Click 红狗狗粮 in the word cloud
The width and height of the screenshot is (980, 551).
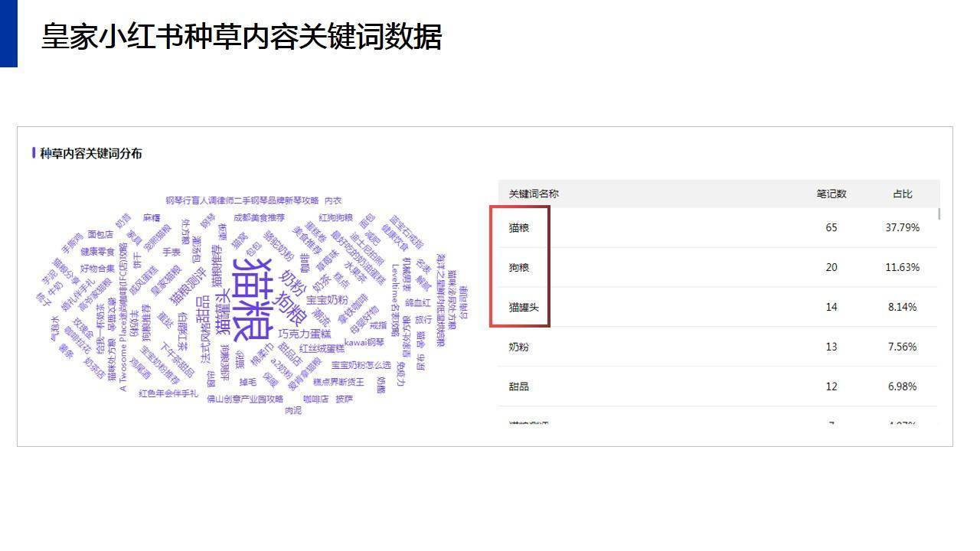click(335, 218)
